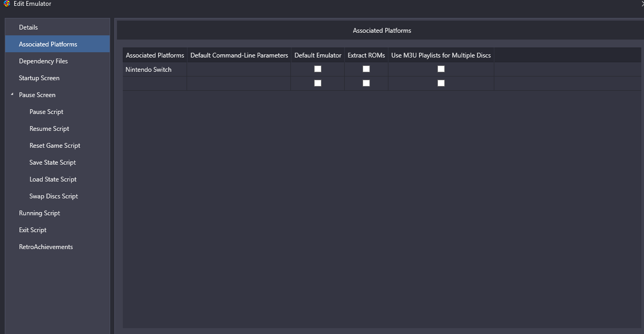Check Extract ROMs for Nintendo Switch
The height and width of the screenshot is (334, 644).
pos(366,69)
